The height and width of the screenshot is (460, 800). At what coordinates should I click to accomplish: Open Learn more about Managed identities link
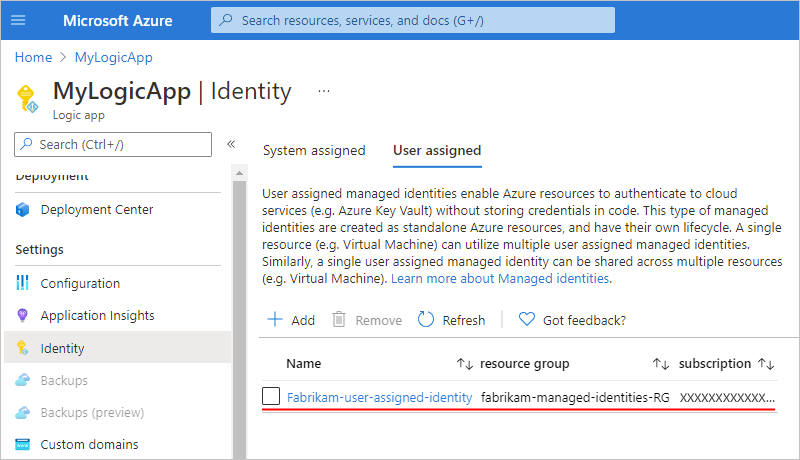click(500, 279)
